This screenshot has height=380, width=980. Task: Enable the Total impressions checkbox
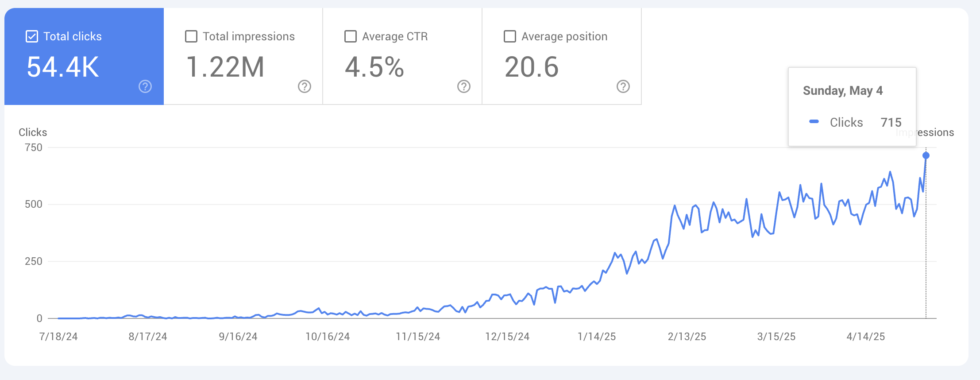pyautogui.click(x=191, y=36)
